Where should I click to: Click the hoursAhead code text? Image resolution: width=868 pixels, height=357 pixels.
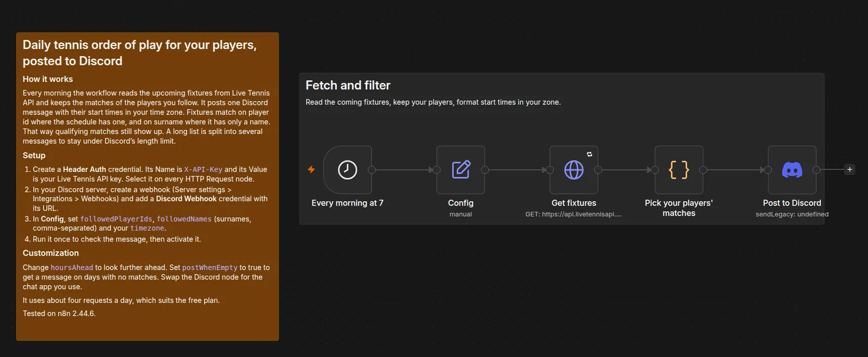pos(72,267)
